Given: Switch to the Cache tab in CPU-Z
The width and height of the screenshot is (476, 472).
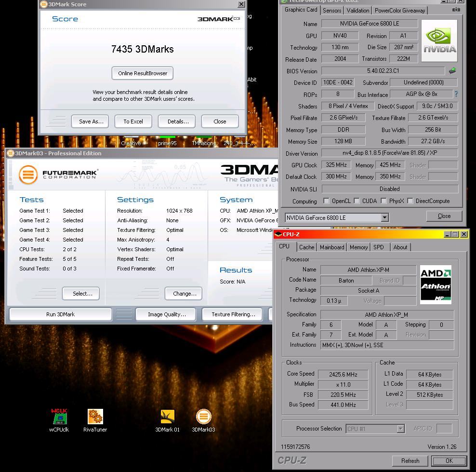Looking at the screenshot, I should (306, 247).
